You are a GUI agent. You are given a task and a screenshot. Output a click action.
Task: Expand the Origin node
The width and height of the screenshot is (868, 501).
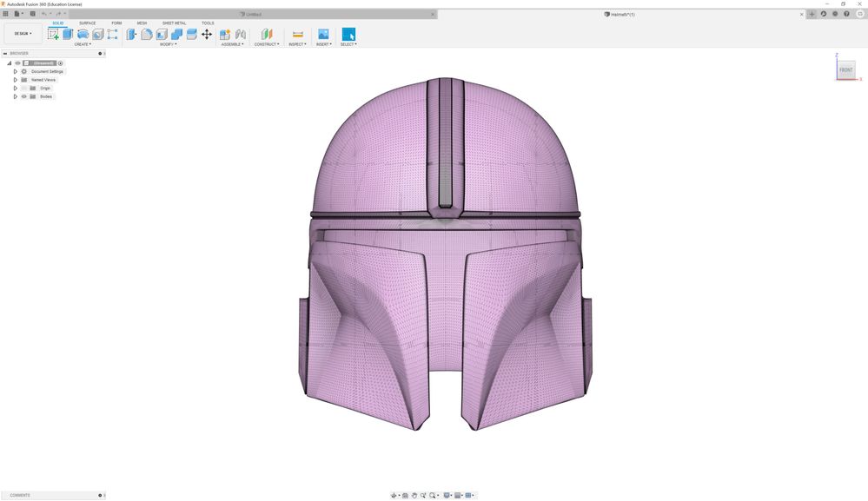pyautogui.click(x=16, y=88)
